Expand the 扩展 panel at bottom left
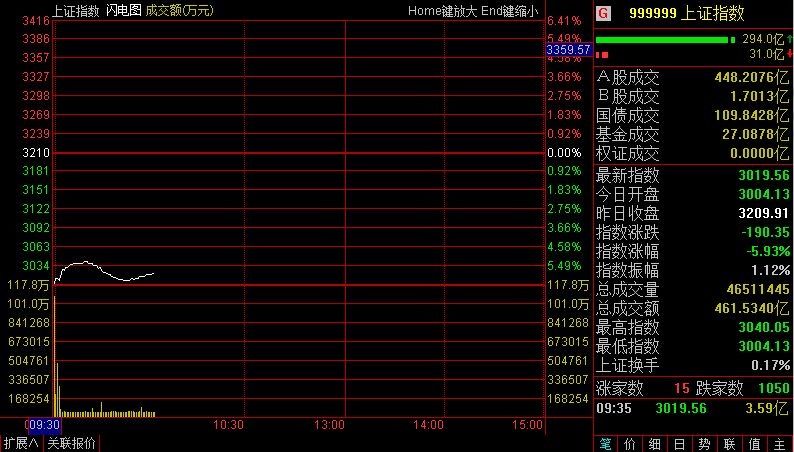Screen dimensions: 794x452 click(20, 443)
